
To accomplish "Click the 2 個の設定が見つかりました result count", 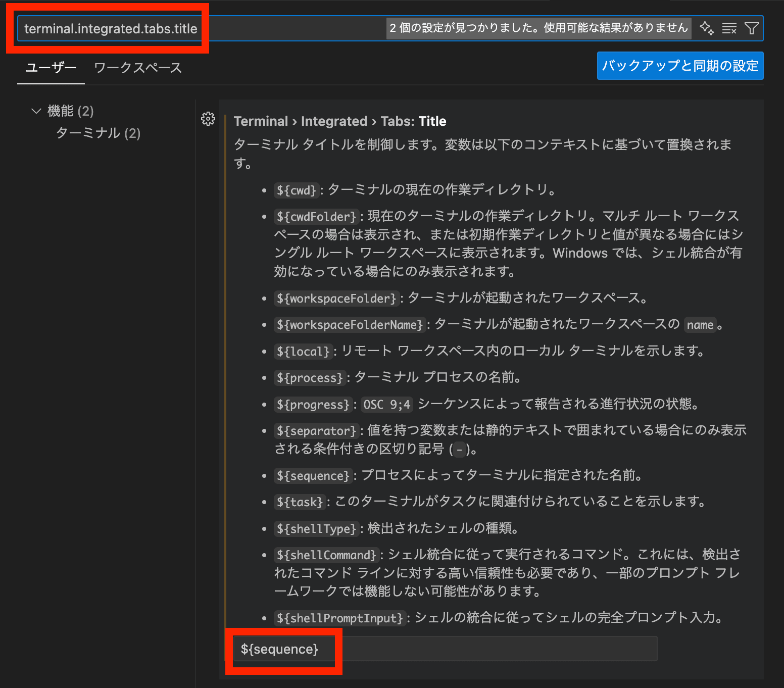I will [538, 28].
